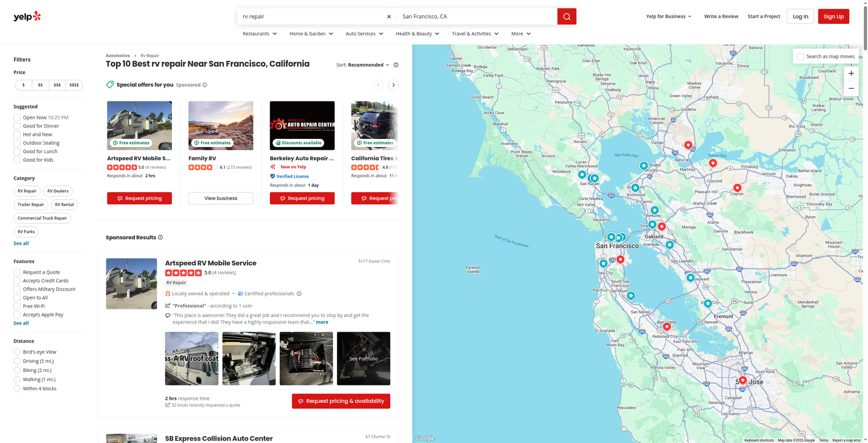The width and height of the screenshot is (868, 443).
Task: Select Within 4 blocks distance option
Action: tap(17, 389)
